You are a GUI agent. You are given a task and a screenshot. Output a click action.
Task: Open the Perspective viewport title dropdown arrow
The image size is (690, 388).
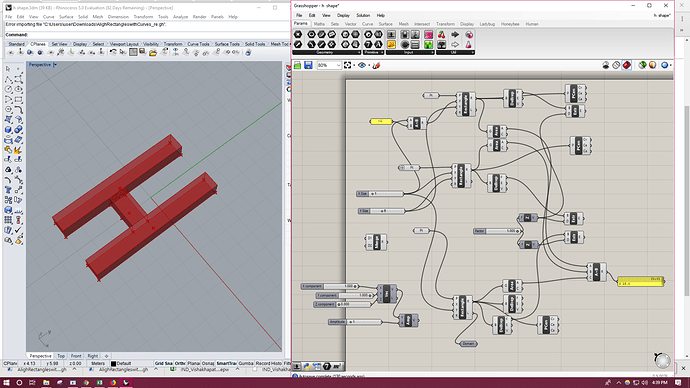pyautogui.click(x=55, y=65)
